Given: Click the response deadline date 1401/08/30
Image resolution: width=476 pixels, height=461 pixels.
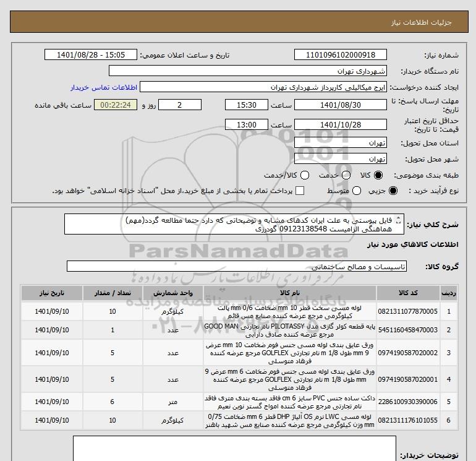Looking at the screenshot, I should pos(340,105).
